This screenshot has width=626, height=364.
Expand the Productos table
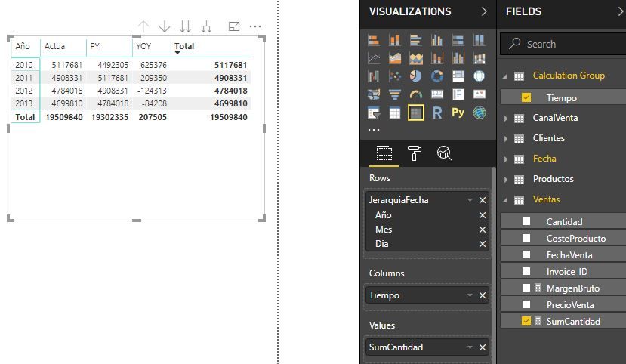(505, 179)
